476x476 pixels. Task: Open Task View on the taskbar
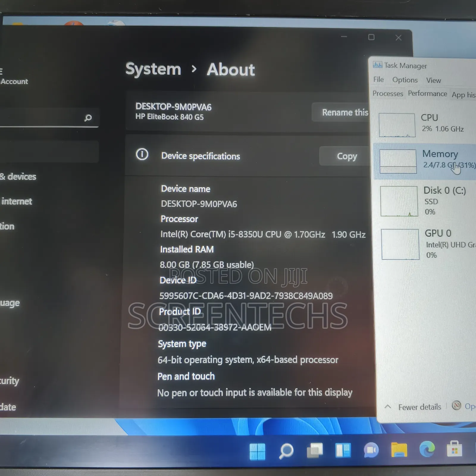click(315, 450)
